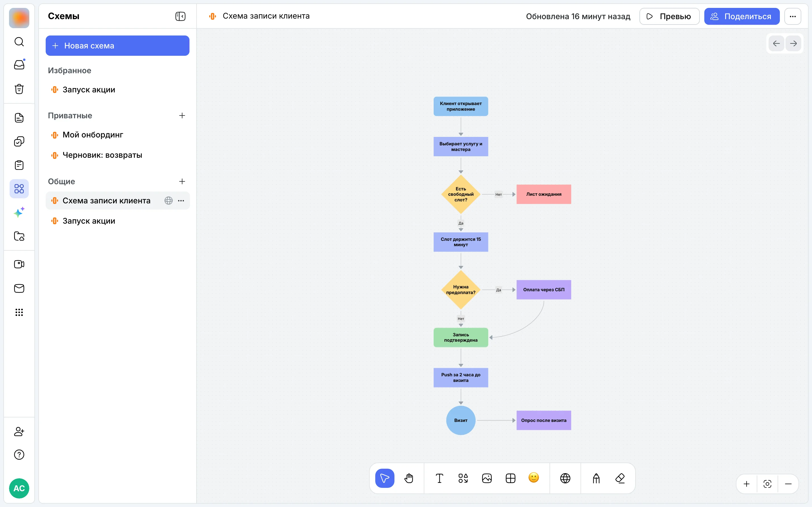Pick the eraser tool
The width and height of the screenshot is (812, 507).
[x=620, y=478]
